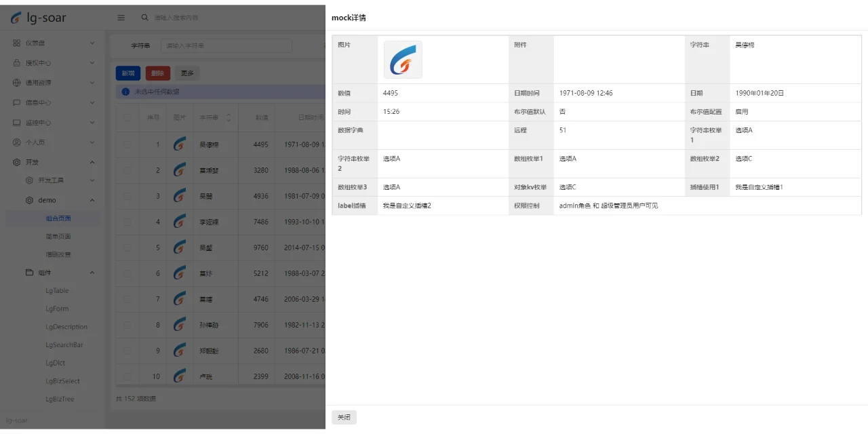Check the checkbox for row 4

coord(127,222)
